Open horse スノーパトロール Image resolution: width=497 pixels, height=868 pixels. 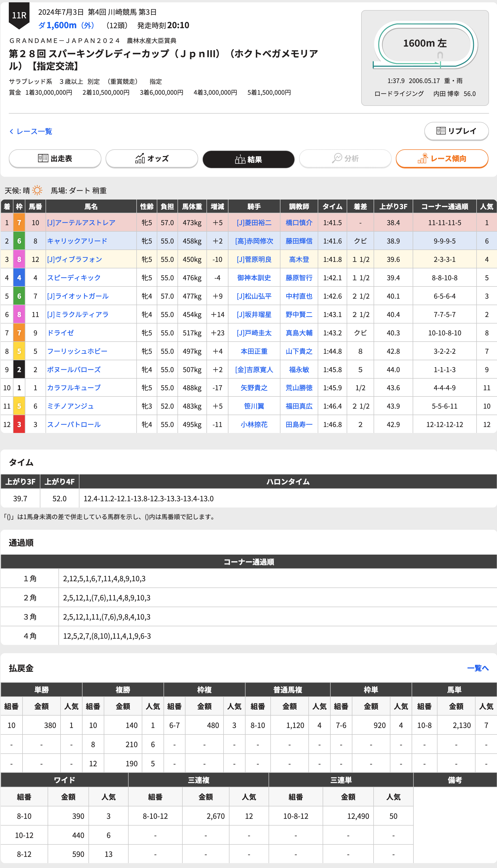74,425
